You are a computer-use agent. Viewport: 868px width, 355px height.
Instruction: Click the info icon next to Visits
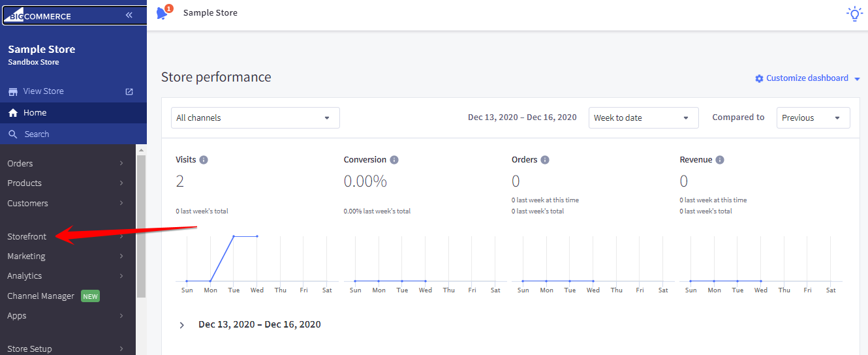(x=204, y=160)
